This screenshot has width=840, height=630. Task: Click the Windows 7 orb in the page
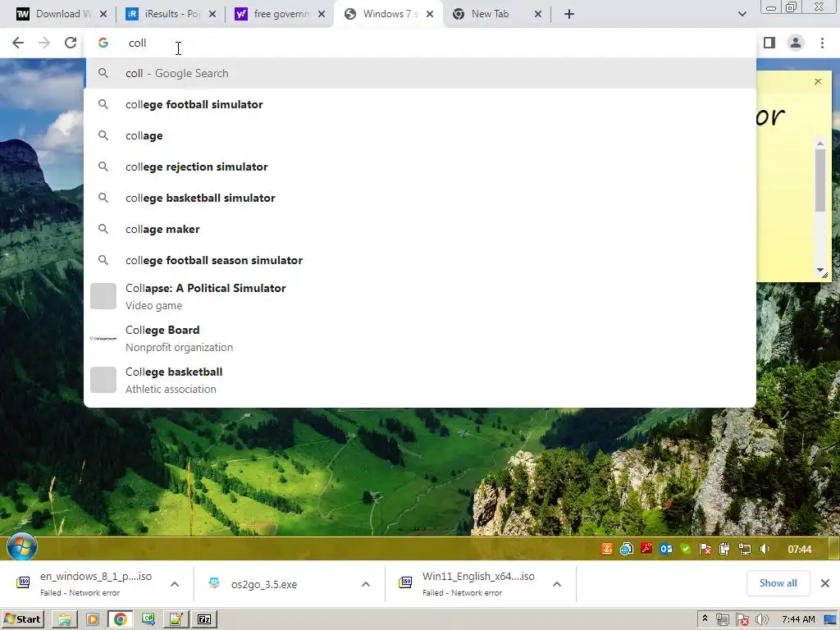pyautogui.click(x=22, y=547)
